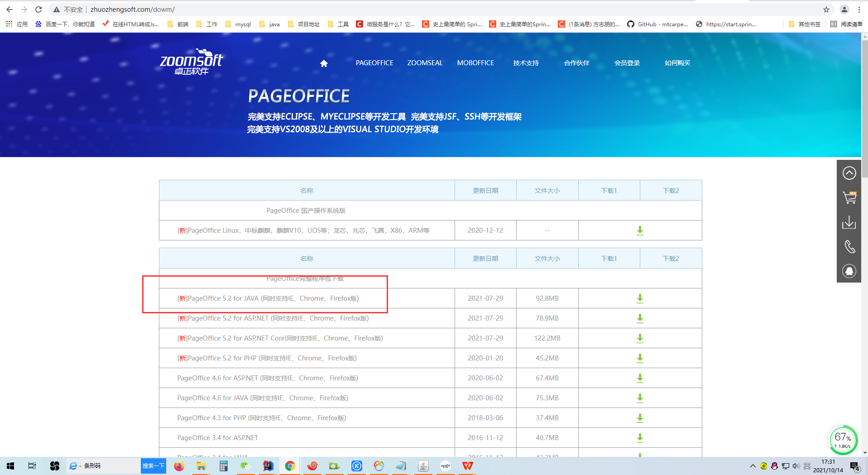Screen dimensions: 868x475
Task: Download PageOffice 4.6 for JAVA
Action: tap(640, 398)
